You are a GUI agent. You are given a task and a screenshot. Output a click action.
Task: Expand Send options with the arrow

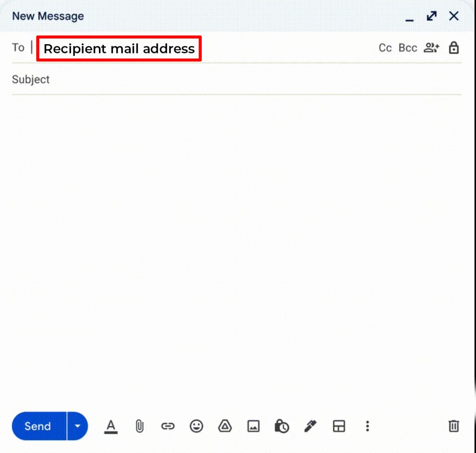(78, 426)
